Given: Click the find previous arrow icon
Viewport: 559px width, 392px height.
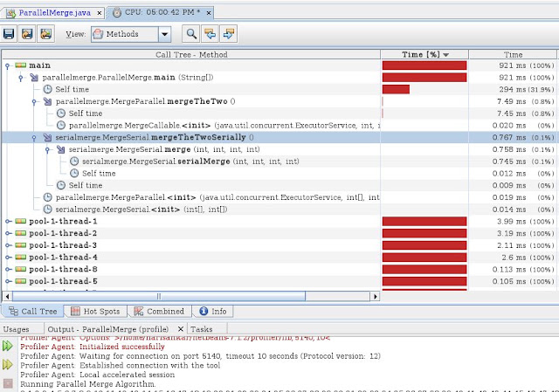Looking at the screenshot, I should (x=210, y=34).
